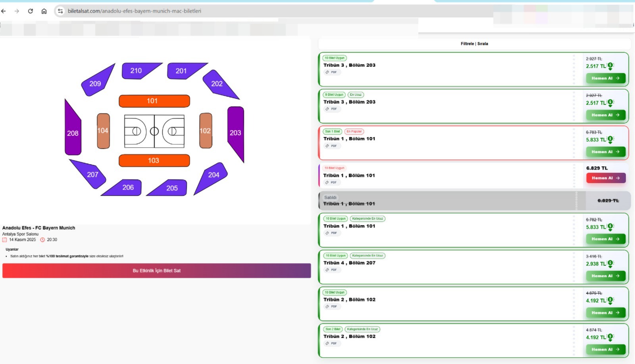The width and height of the screenshot is (635, 364).
Task: Click the 2.938 TL price on Bölüm 207
Action: [596, 264]
